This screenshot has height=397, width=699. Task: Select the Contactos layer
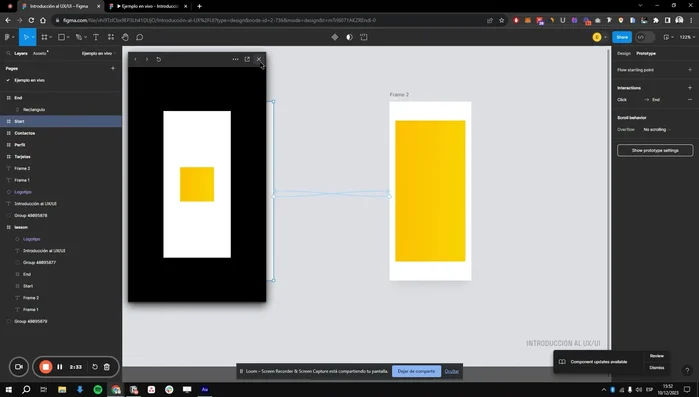coord(25,133)
